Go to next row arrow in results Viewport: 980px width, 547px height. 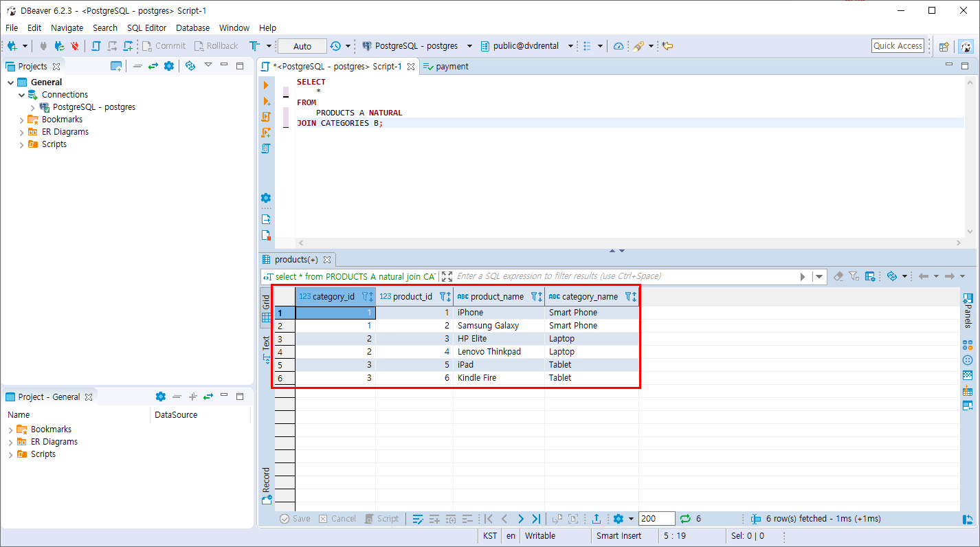click(x=520, y=519)
